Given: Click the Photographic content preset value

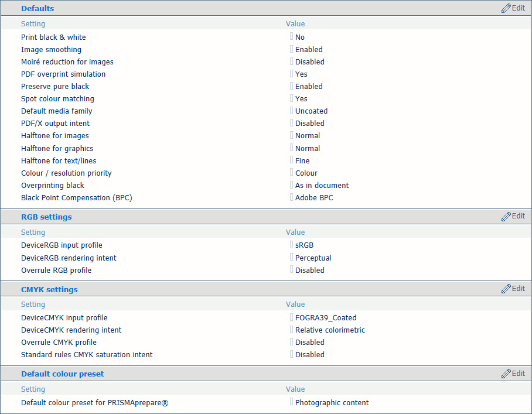Looking at the screenshot, I should [332, 403].
